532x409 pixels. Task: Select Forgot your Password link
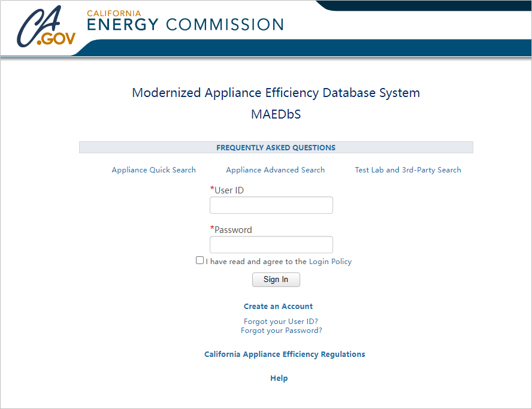point(281,331)
